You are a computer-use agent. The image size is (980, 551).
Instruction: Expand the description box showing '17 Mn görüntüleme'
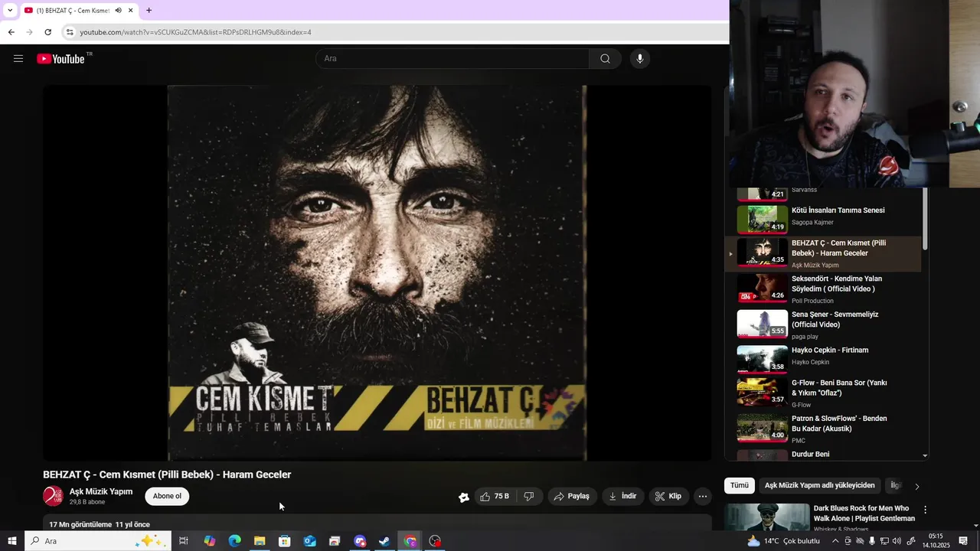click(x=377, y=524)
